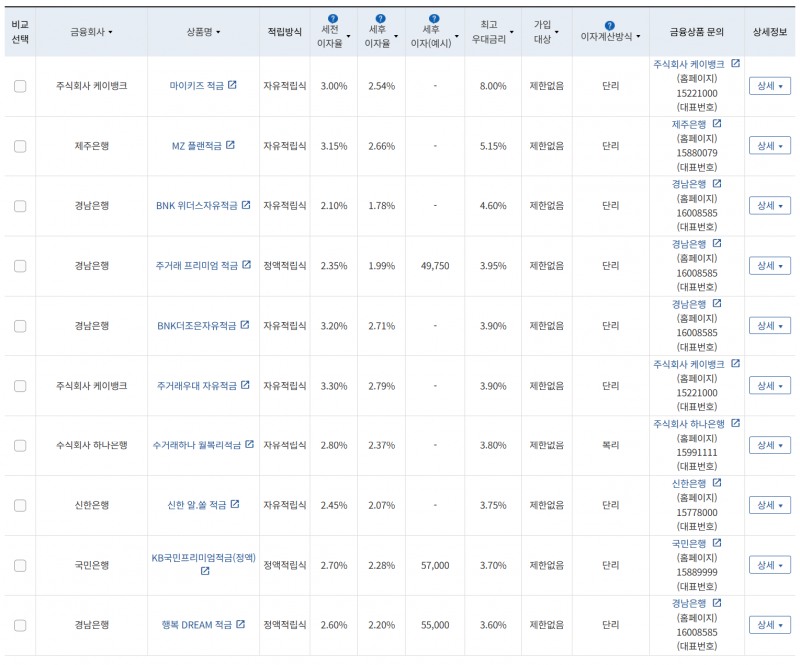
Task: Click external icon beside 주식회사 하나은행 homepage contact
Action: pyautogui.click(x=735, y=423)
